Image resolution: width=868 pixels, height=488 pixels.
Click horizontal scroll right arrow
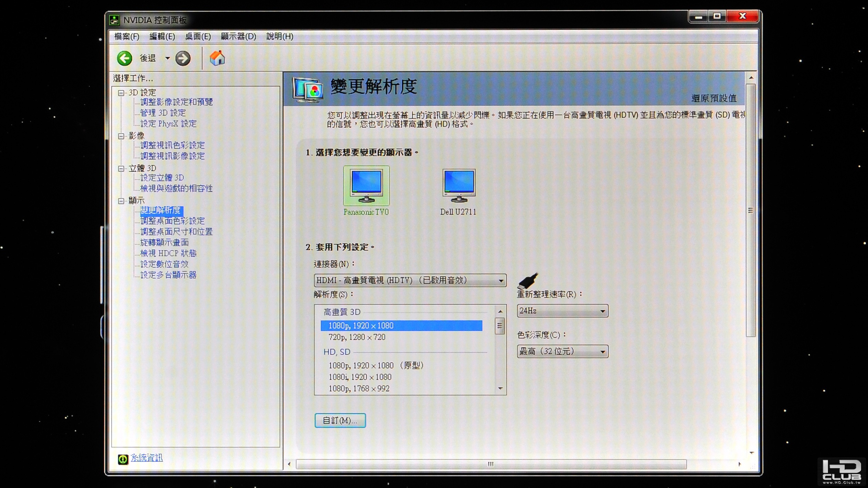(740, 464)
